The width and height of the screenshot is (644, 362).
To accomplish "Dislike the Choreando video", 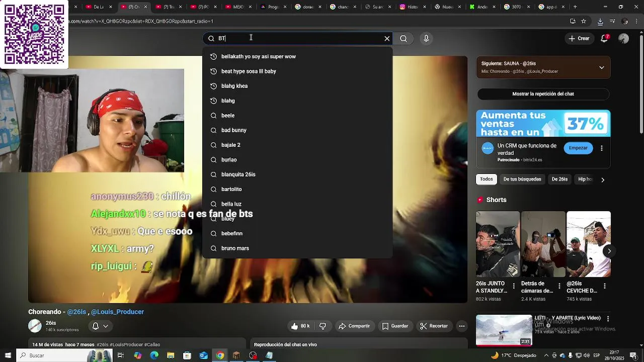I will click(323, 326).
